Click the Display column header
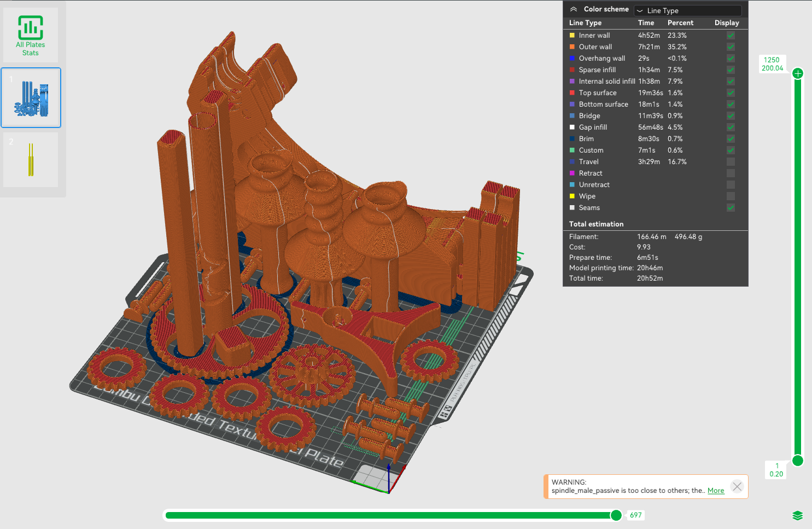This screenshot has width=812, height=529. (x=727, y=23)
